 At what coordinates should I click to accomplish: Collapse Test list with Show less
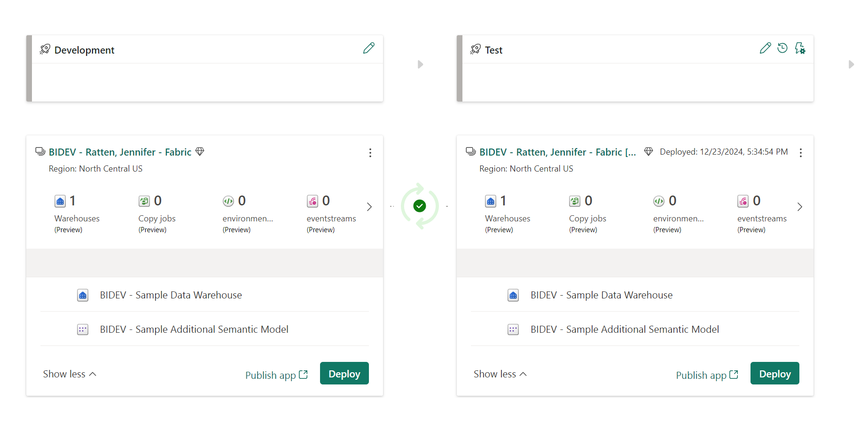coord(500,374)
